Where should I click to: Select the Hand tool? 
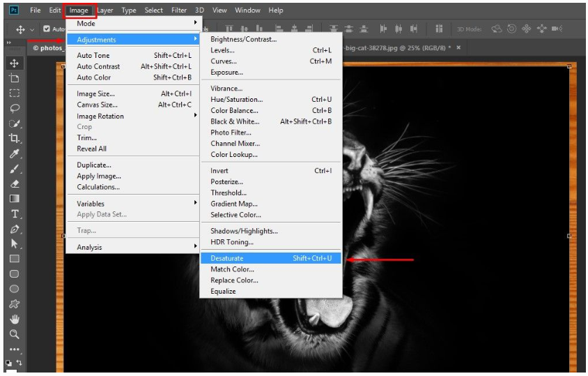[x=14, y=319]
